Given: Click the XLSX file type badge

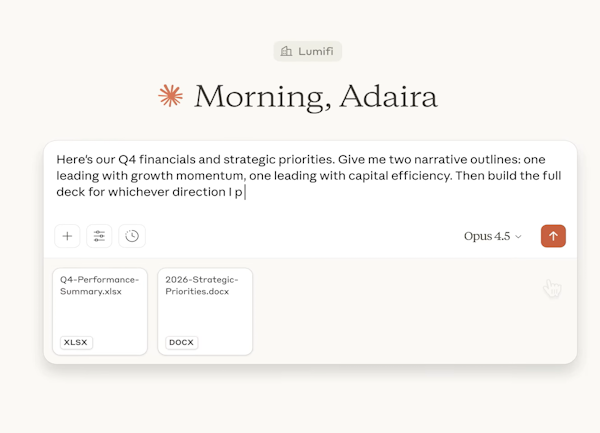Looking at the screenshot, I should pos(75,342).
